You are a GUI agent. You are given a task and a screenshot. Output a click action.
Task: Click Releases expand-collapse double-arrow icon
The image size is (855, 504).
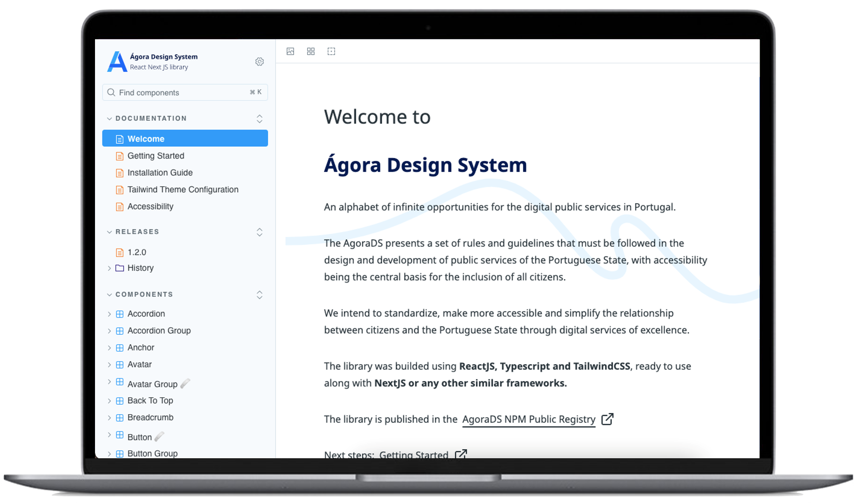tap(260, 232)
